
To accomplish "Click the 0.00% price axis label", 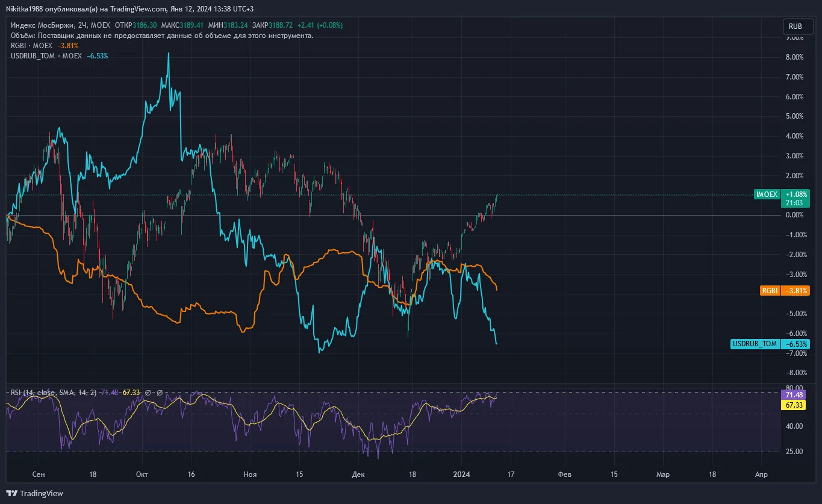I will (795, 215).
